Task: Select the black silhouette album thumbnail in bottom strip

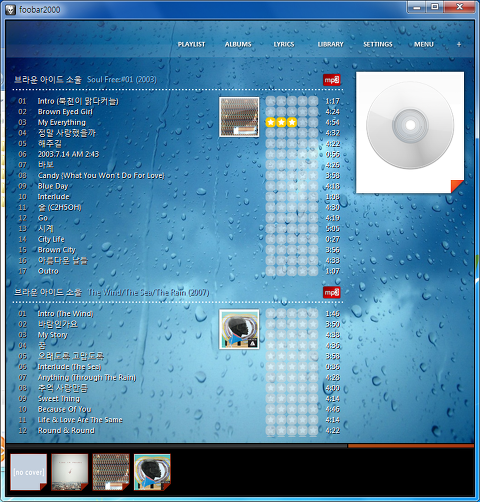Action: coord(152,472)
